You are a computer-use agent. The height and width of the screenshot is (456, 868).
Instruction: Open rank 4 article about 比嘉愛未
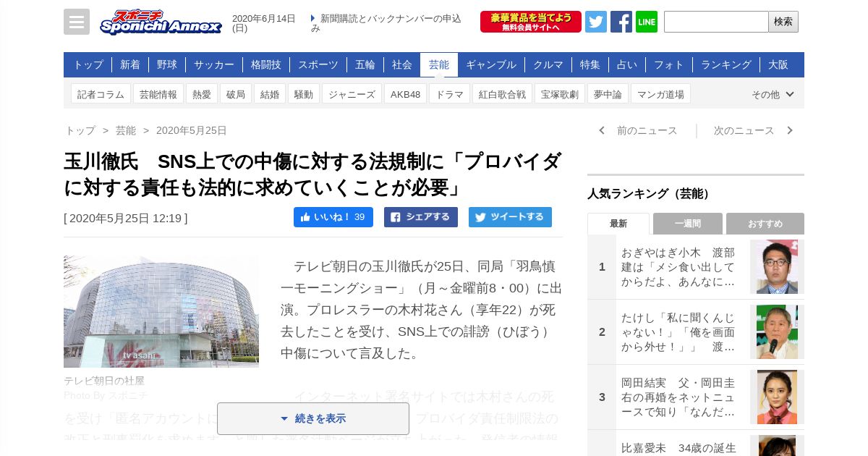pyautogui.click(x=678, y=447)
